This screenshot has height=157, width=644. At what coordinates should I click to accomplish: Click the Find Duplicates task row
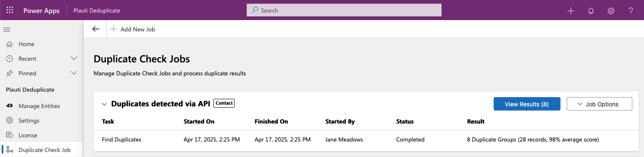pos(366,139)
